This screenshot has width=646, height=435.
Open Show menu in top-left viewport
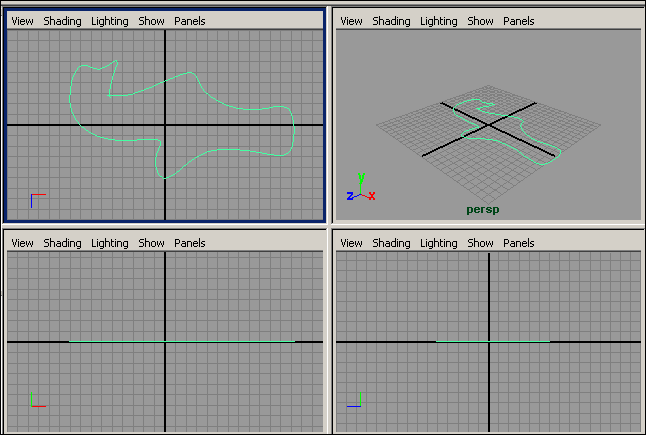tap(151, 21)
